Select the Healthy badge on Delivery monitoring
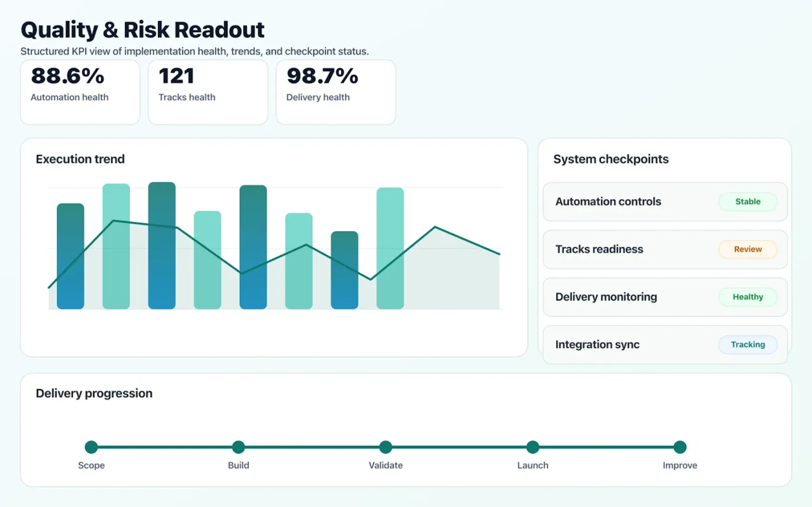The image size is (812, 507). pos(748,297)
